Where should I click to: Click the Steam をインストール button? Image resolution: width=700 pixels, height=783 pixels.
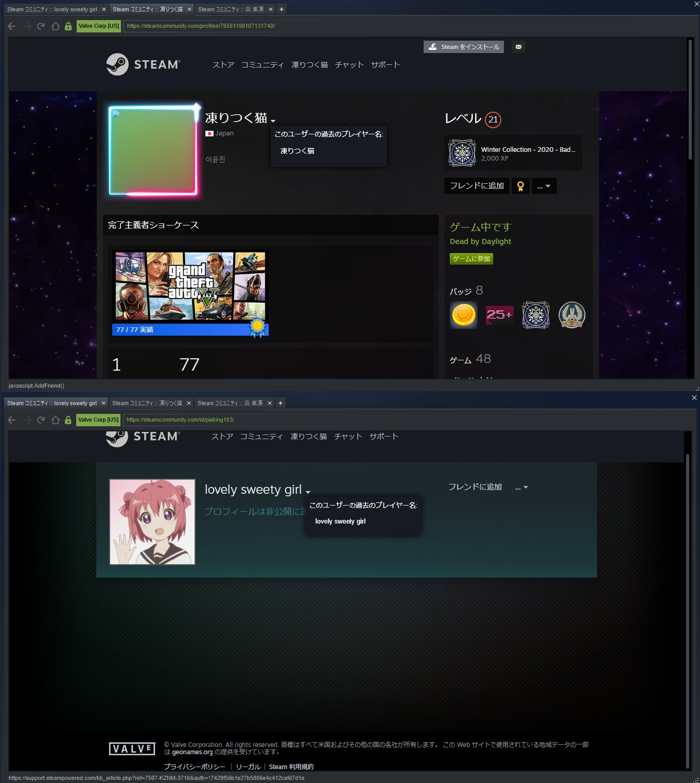464,47
